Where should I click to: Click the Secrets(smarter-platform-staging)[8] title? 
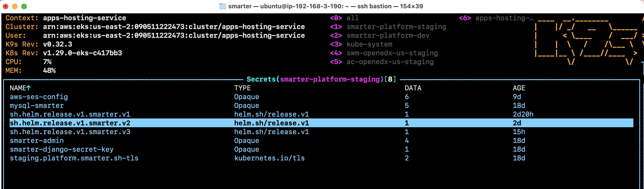click(321, 79)
